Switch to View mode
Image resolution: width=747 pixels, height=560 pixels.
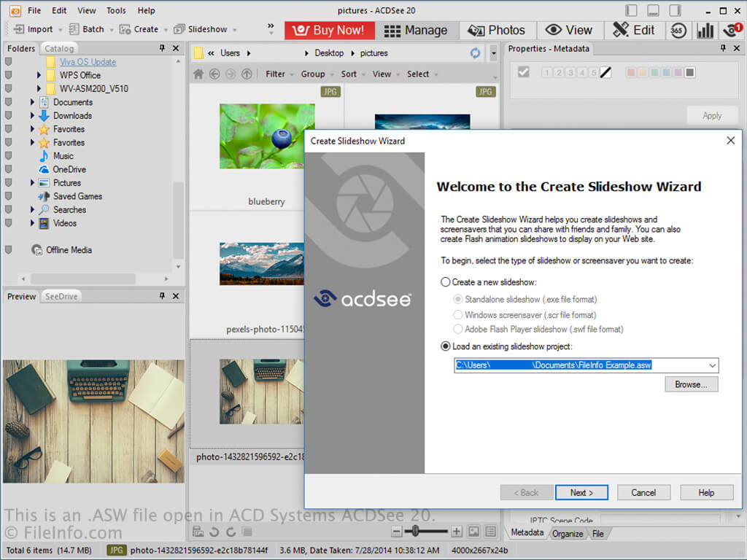(x=569, y=31)
